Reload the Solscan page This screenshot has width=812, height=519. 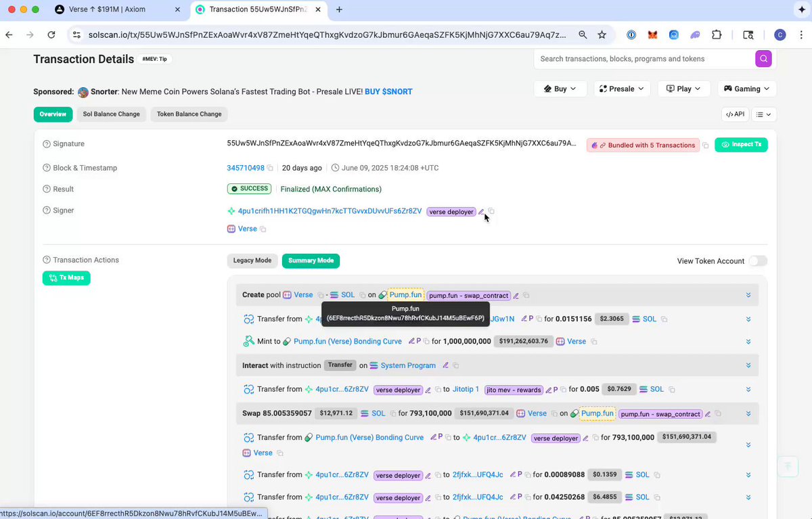(x=51, y=35)
